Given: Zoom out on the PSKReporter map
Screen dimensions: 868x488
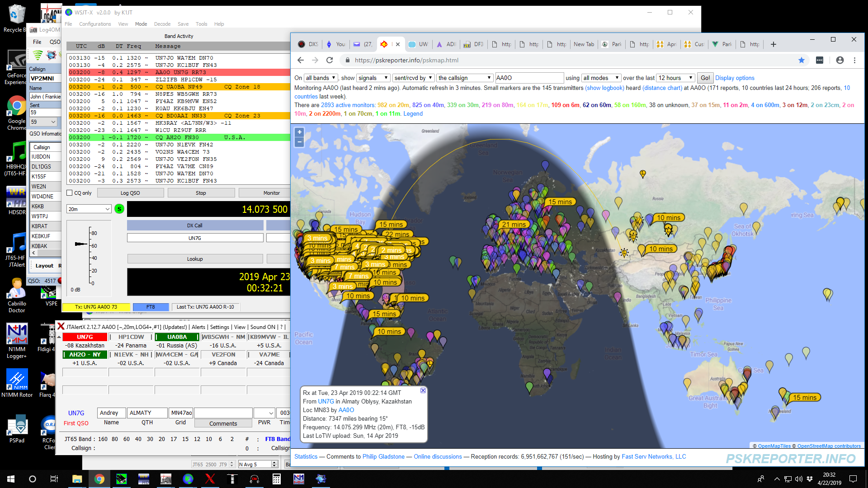Looking at the screenshot, I should [x=299, y=142].
